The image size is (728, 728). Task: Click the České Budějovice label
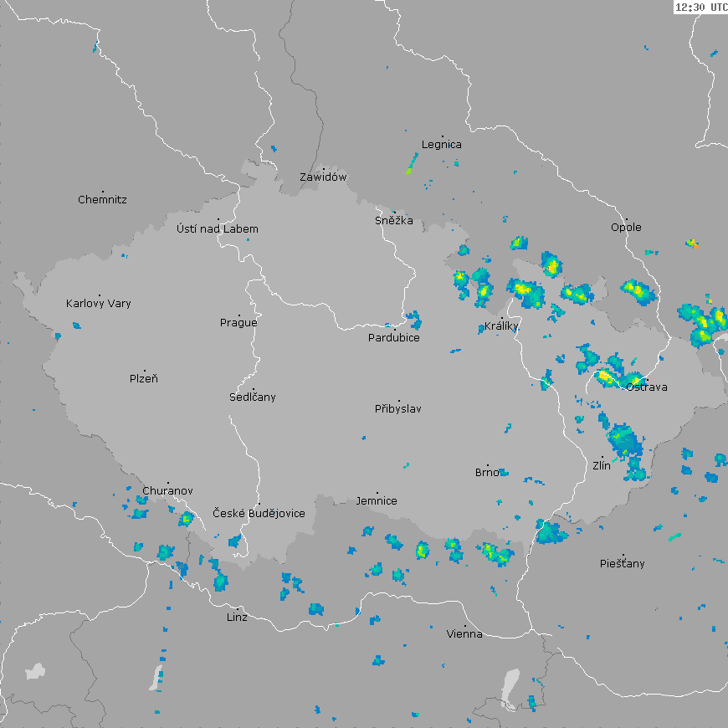pyautogui.click(x=259, y=513)
